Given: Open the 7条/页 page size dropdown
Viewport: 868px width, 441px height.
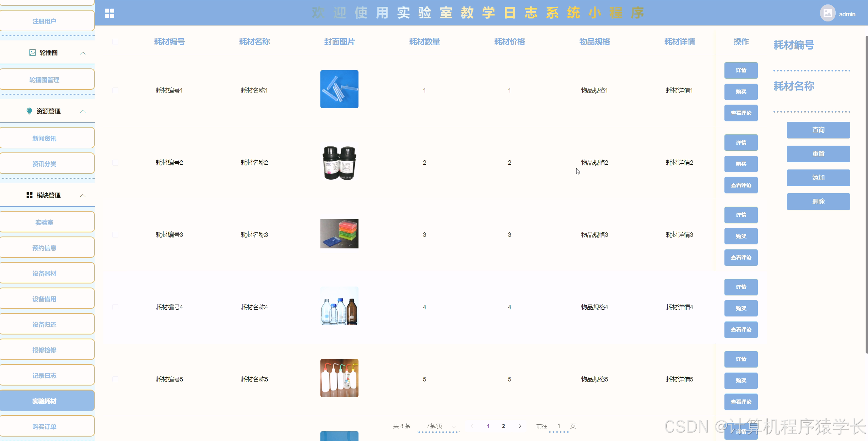Looking at the screenshot, I should 438,426.
